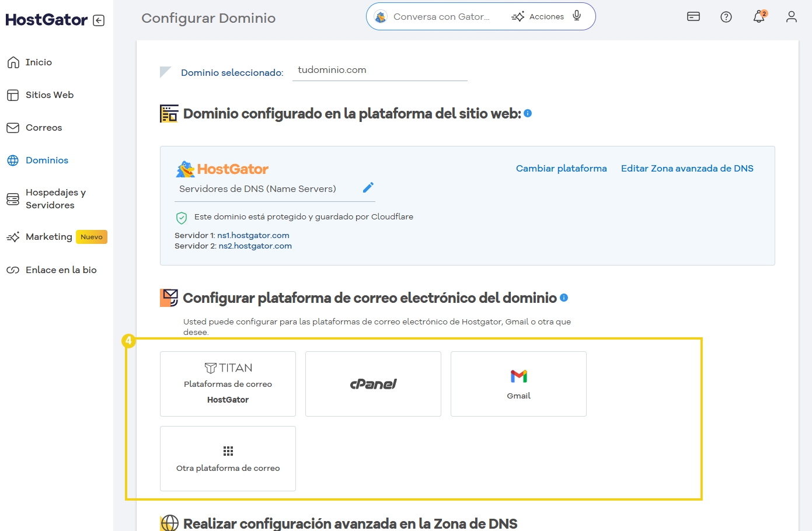Screen dimensions: 812x531
Task: Open the help question mark icon
Action: coord(726,17)
